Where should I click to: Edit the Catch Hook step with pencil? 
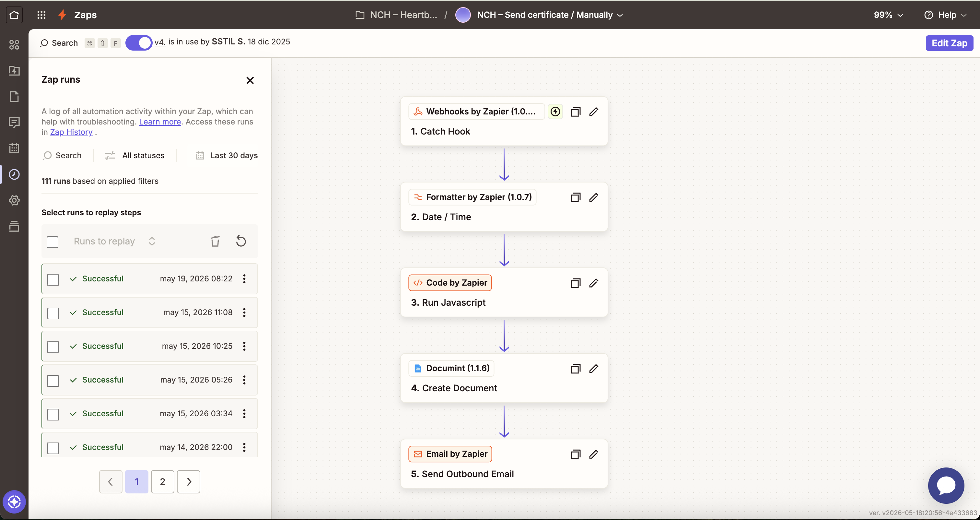[x=593, y=112]
